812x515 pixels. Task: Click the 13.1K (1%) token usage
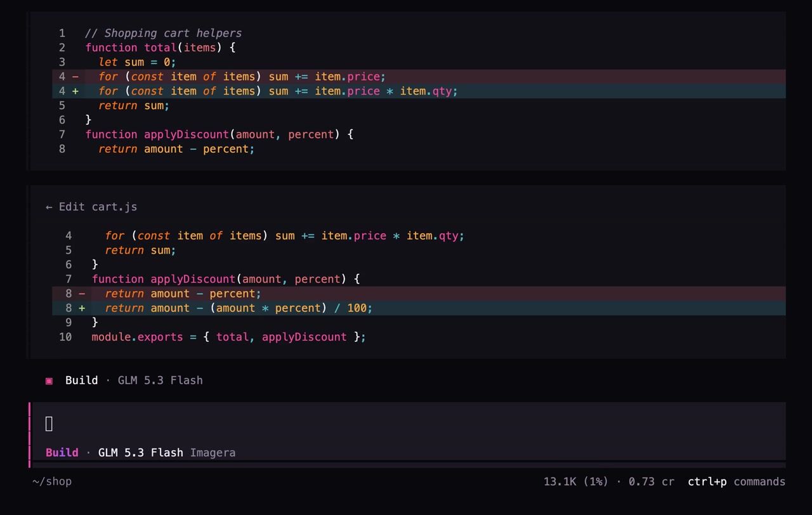click(x=577, y=481)
